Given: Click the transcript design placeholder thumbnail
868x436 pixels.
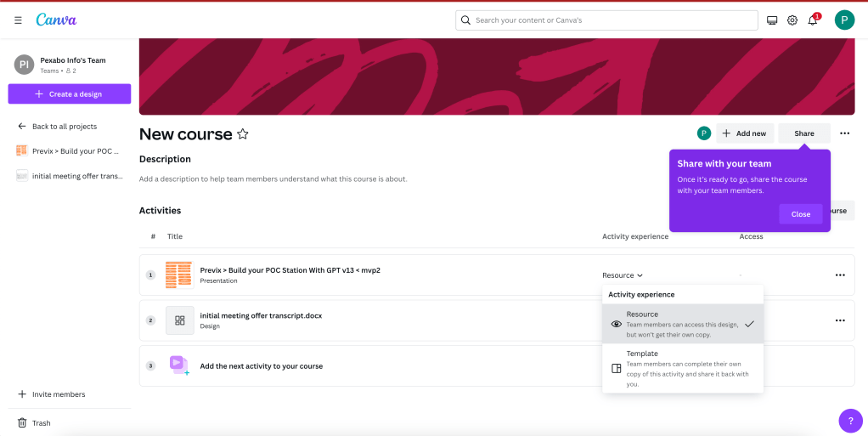Looking at the screenshot, I should pos(180,320).
